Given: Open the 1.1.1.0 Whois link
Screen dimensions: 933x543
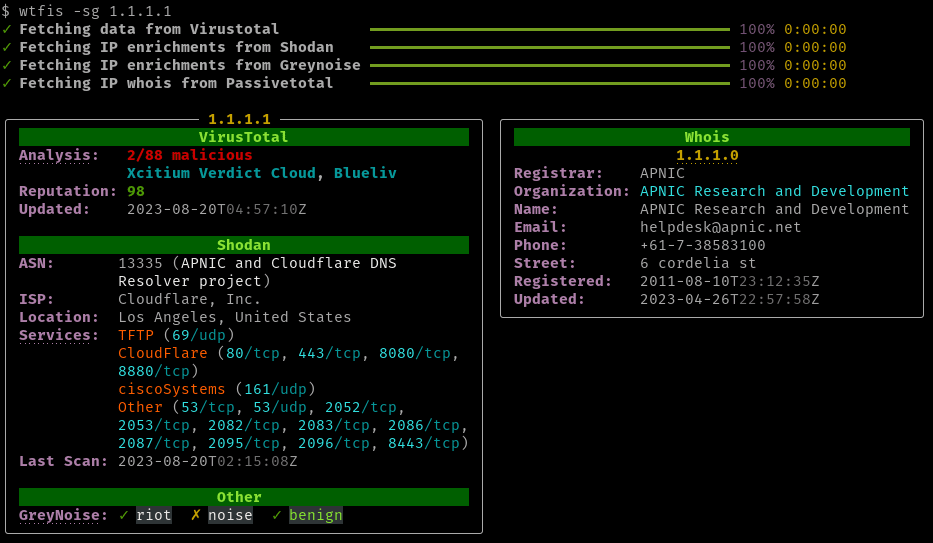Looking at the screenshot, I should 707,155.
